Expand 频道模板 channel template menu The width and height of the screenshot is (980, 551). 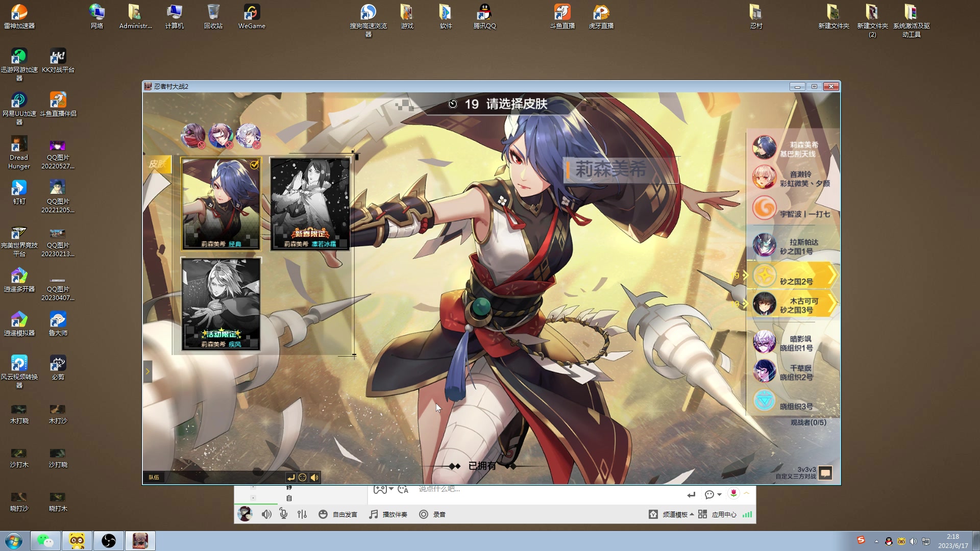tap(671, 514)
